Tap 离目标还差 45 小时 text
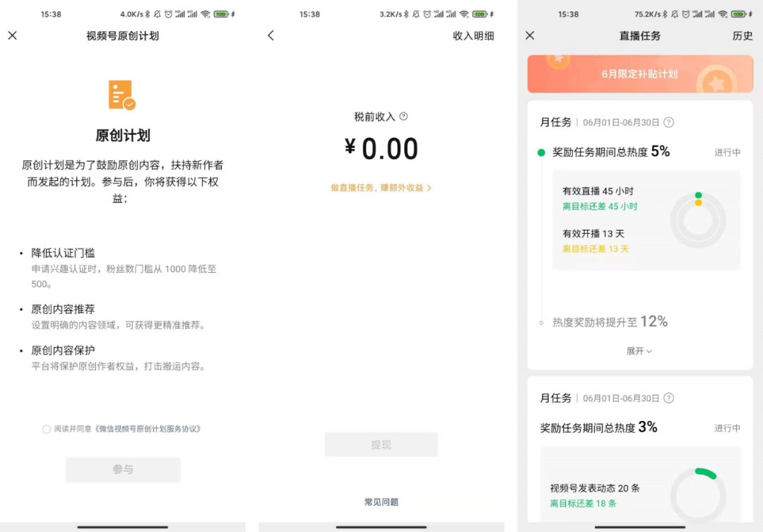 600,206
